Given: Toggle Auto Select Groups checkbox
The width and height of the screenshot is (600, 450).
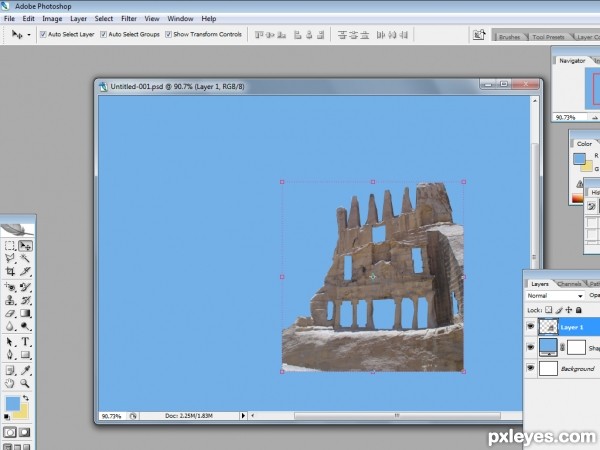Looking at the screenshot, I should (103, 34).
